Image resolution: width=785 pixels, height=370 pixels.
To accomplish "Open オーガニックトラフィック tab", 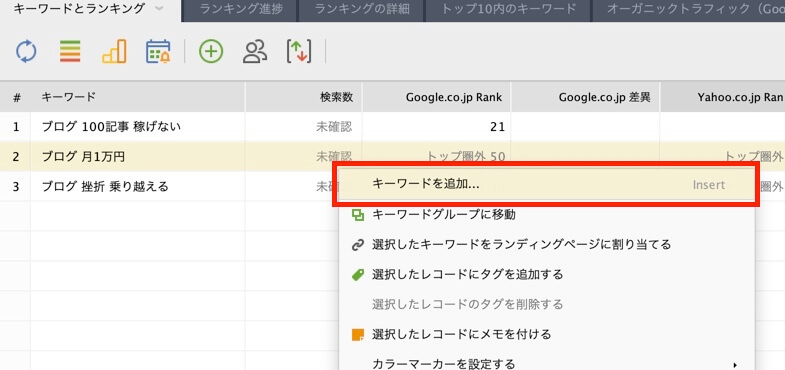I will point(689,9).
